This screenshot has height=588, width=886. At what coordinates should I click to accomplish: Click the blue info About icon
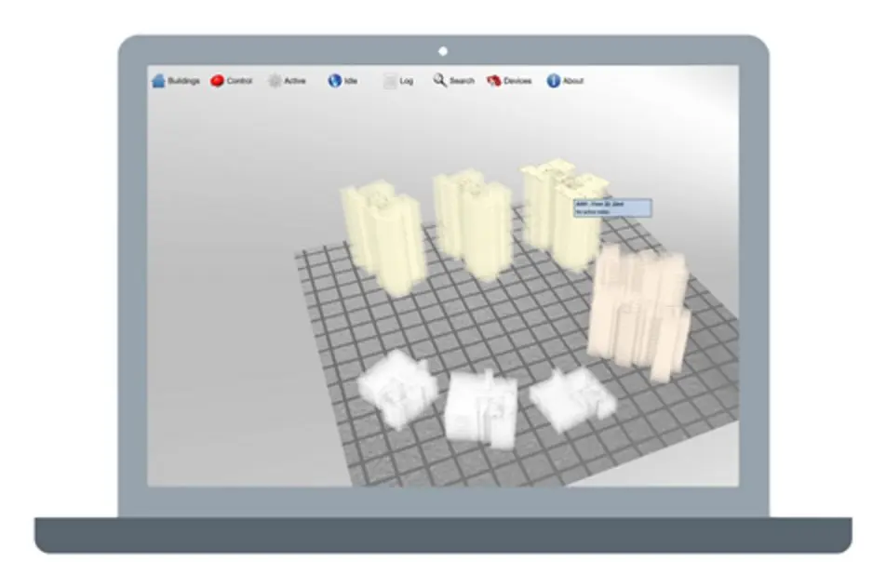553,81
